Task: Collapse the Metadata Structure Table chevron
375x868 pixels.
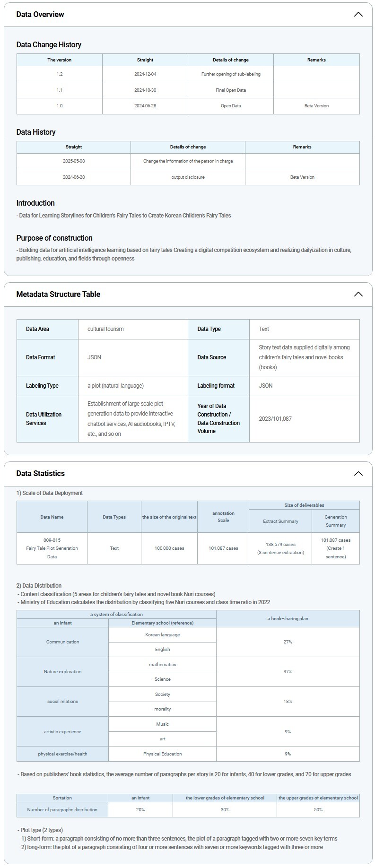Action: tap(358, 294)
